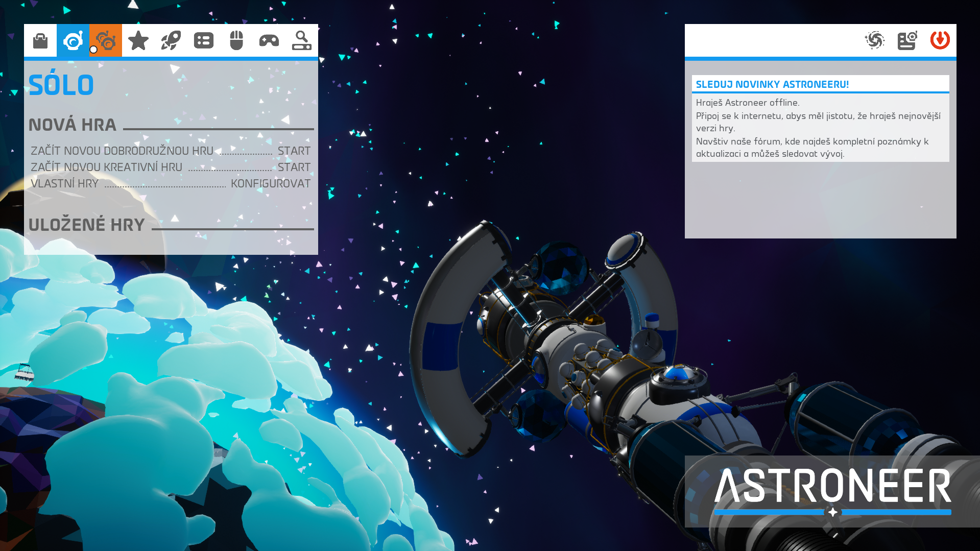This screenshot has width=980, height=551.
Task: Click the SLEDUJ NOVINKY ASTRONEERU! headline
Action: coord(772,84)
